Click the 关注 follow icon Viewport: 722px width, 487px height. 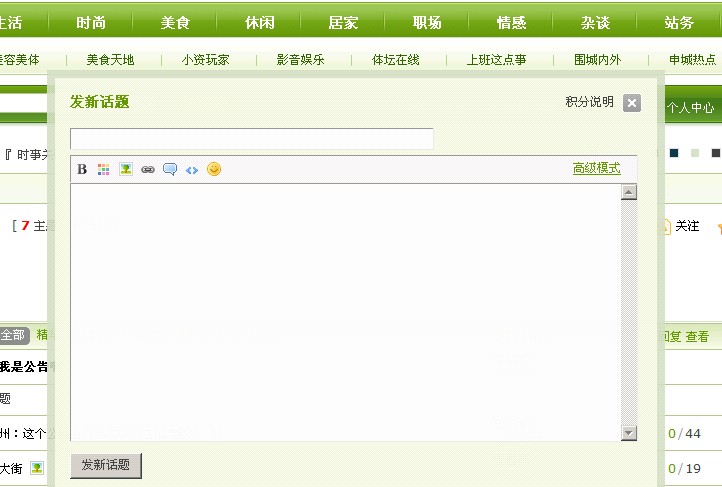click(665, 226)
